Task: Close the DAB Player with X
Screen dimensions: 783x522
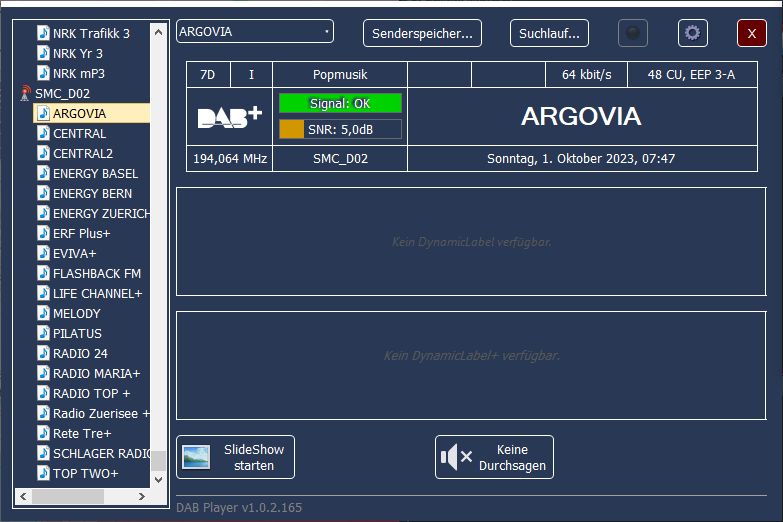Action: 752,33
